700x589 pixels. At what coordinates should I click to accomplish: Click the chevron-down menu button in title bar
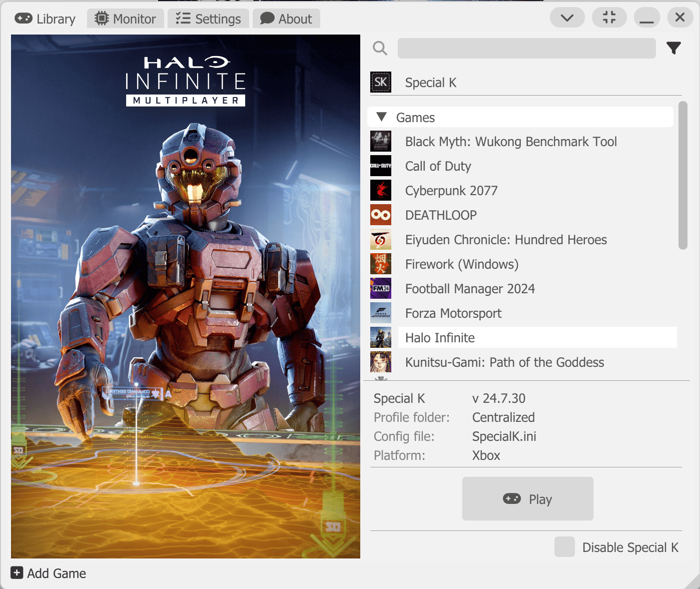coord(567,18)
